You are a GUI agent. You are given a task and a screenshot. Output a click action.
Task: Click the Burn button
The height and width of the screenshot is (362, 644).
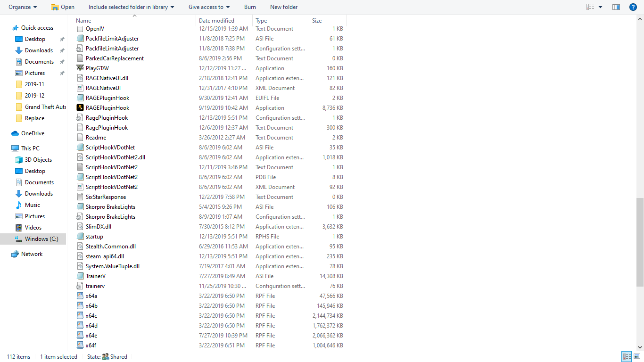pos(250,7)
